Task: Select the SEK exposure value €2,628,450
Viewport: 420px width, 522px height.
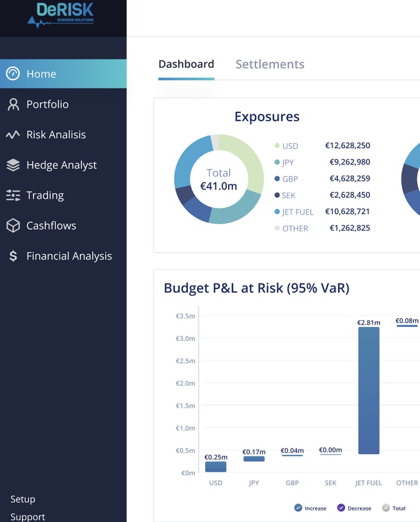Action: (349, 195)
